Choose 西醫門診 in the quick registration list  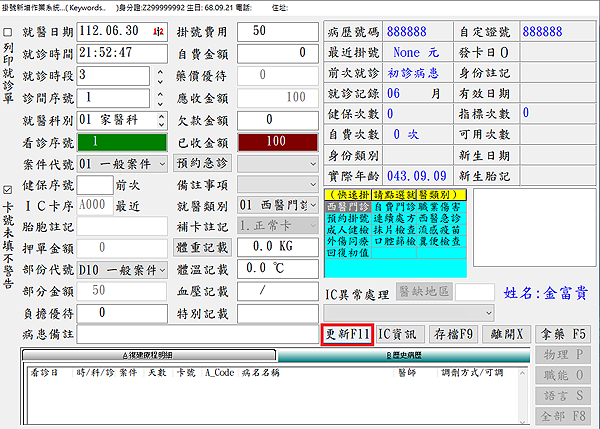pyautogui.click(x=348, y=206)
